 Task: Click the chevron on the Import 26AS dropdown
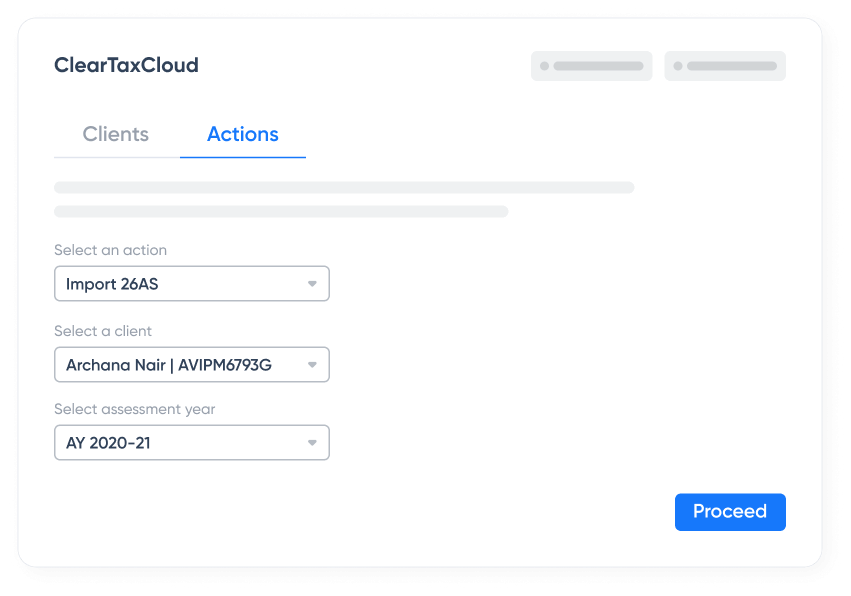tap(312, 283)
